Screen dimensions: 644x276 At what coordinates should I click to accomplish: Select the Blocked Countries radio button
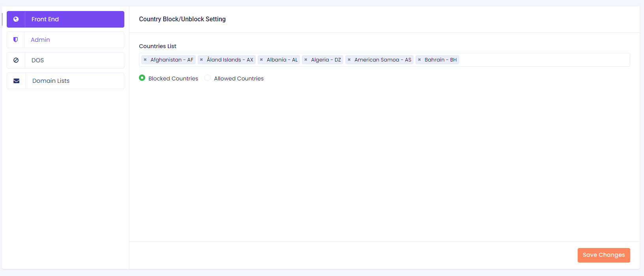tap(142, 78)
